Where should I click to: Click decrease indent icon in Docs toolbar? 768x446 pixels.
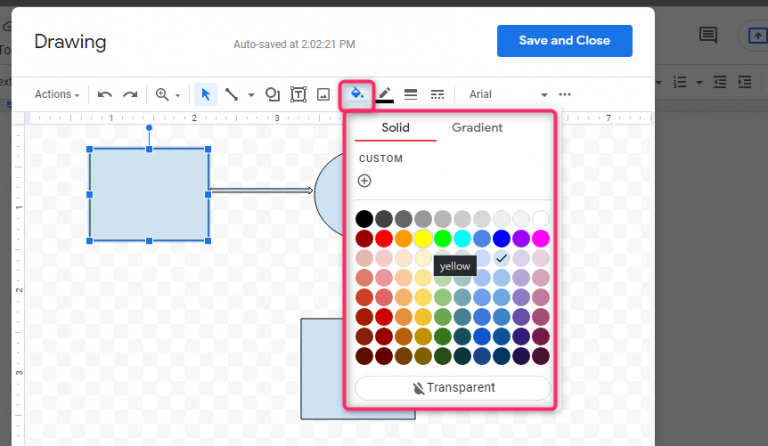(720, 82)
